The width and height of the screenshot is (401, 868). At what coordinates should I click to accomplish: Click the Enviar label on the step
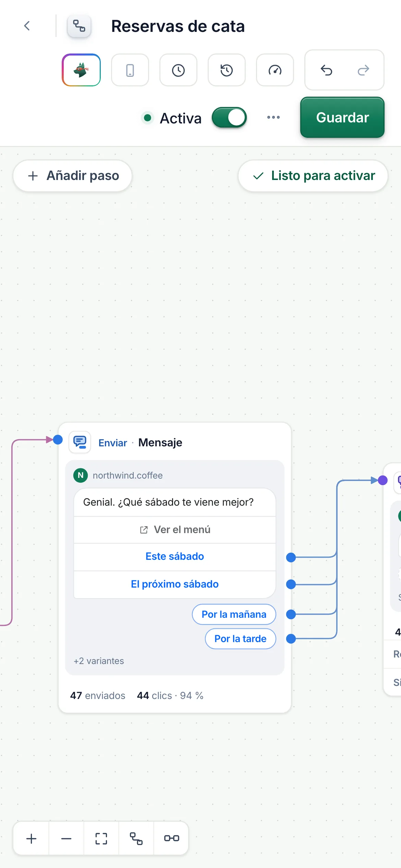pos(113,443)
